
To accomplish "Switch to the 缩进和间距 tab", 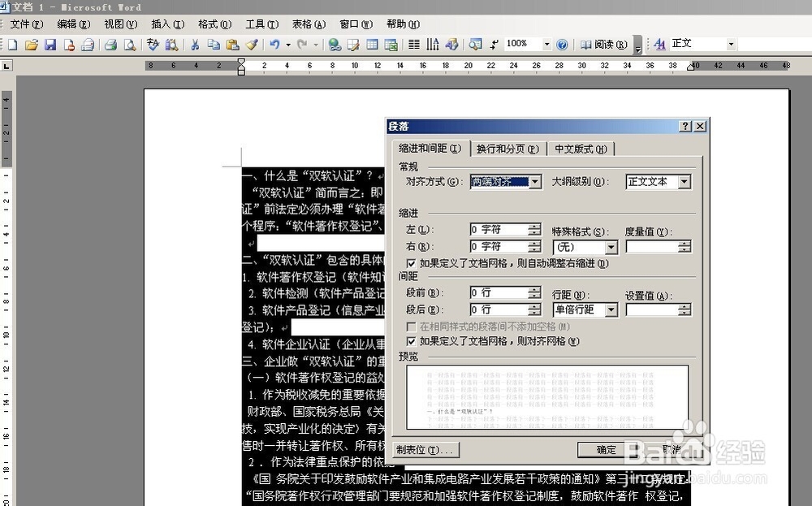I will tap(430, 148).
